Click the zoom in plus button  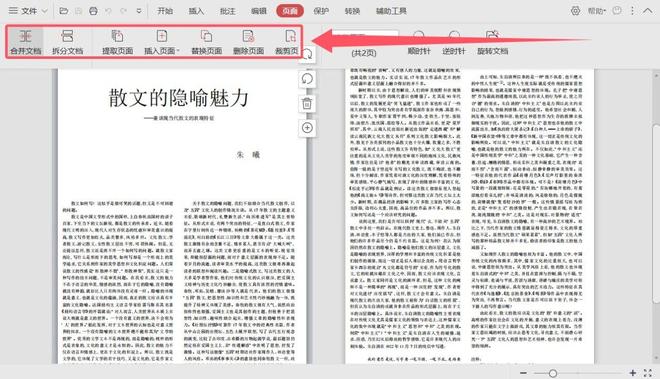(633, 373)
